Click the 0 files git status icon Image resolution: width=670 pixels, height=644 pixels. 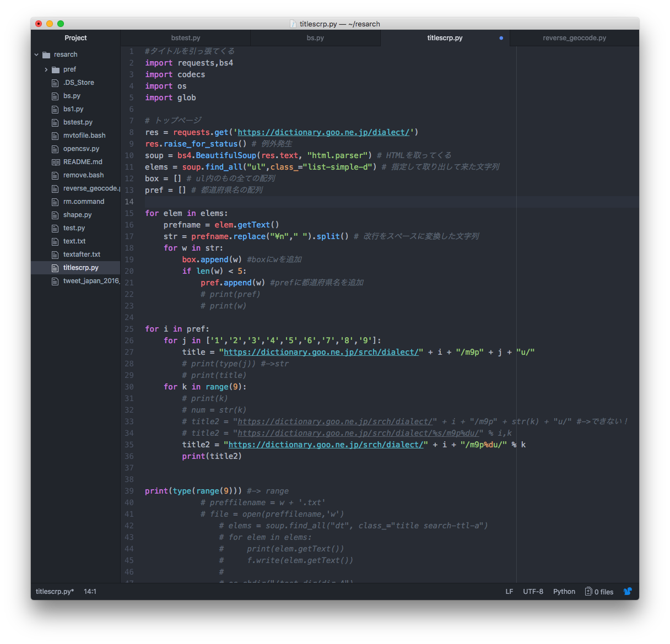pos(588,592)
